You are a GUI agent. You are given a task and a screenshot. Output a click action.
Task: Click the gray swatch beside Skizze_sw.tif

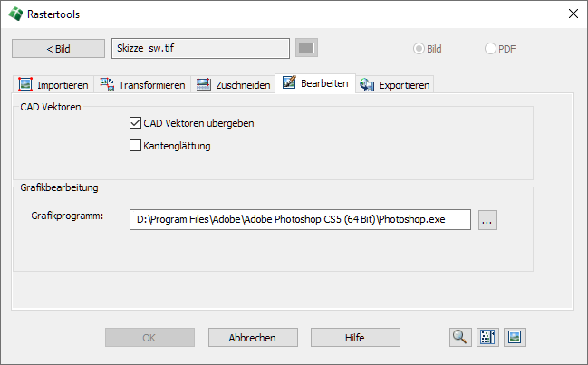click(307, 48)
